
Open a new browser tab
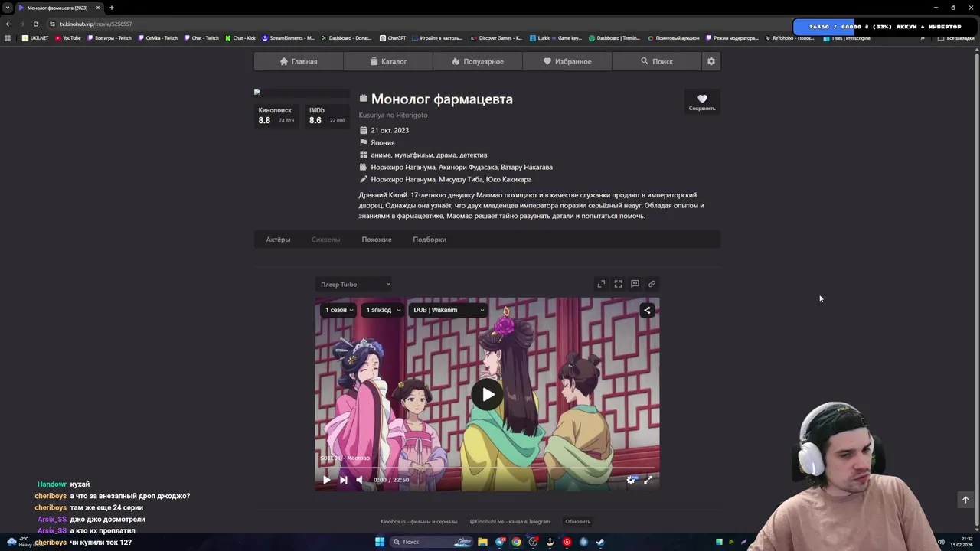tap(111, 8)
